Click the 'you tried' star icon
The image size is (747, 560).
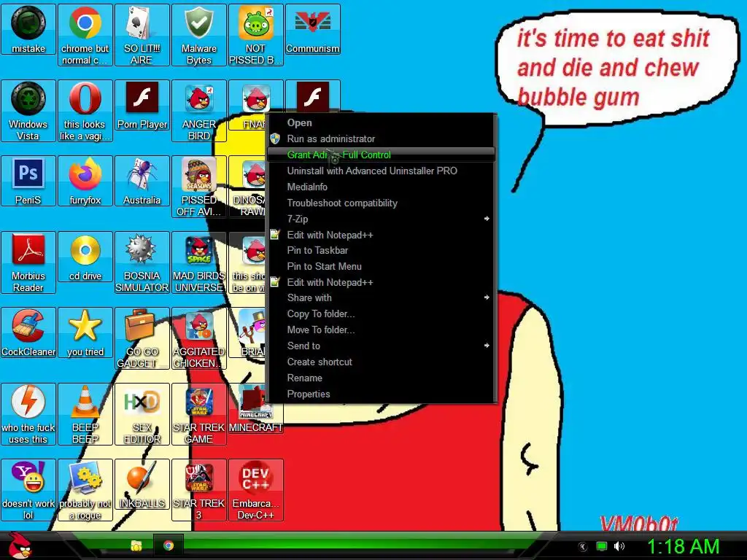[85, 332]
